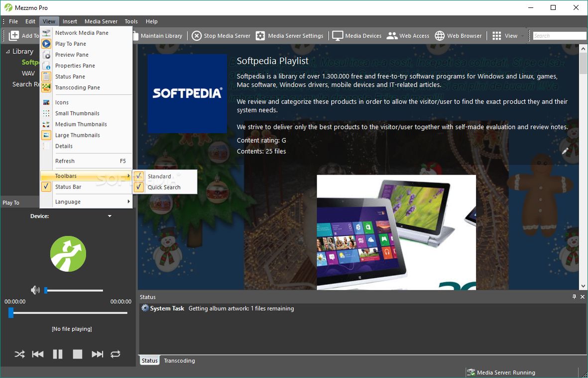Stop the Media Server
Image resolution: width=588 pixels, height=378 pixels.
coord(221,36)
